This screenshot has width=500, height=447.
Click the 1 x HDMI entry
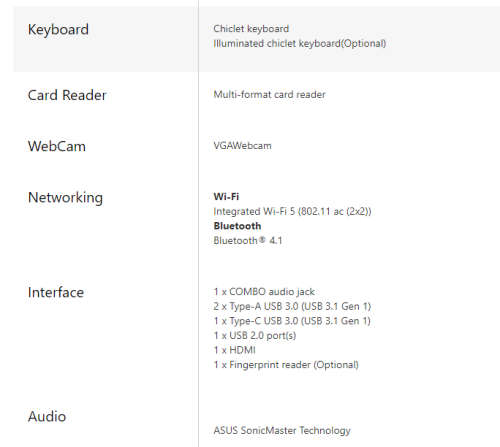click(234, 350)
